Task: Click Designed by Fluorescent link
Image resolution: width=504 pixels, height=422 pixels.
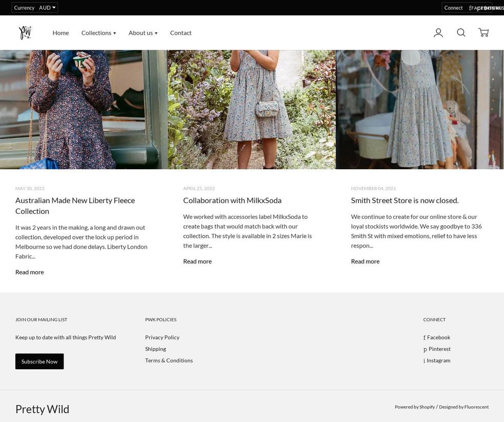Action: [464, 407]
